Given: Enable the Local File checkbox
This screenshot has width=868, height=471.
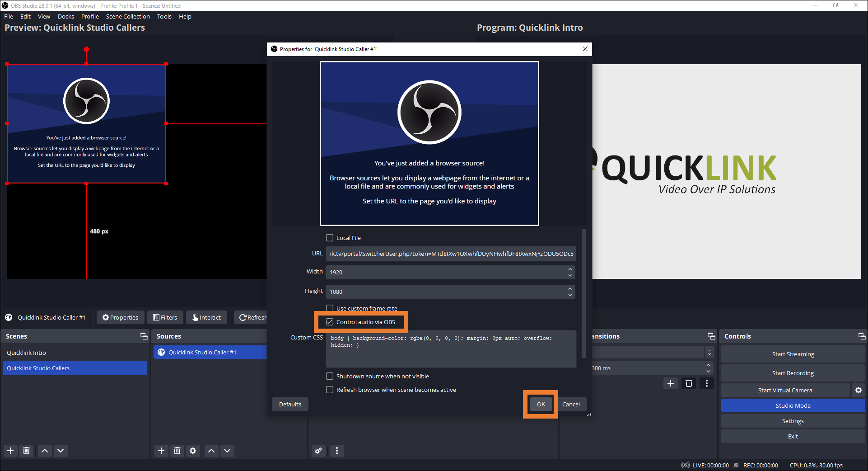Looking at the screenshot, I should pos(330,238).
